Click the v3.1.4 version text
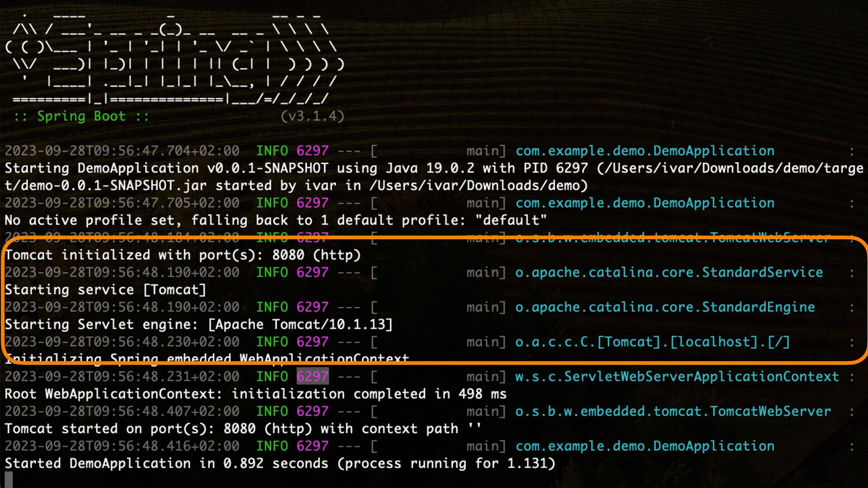The image size is (868, 488). point(312,116)
